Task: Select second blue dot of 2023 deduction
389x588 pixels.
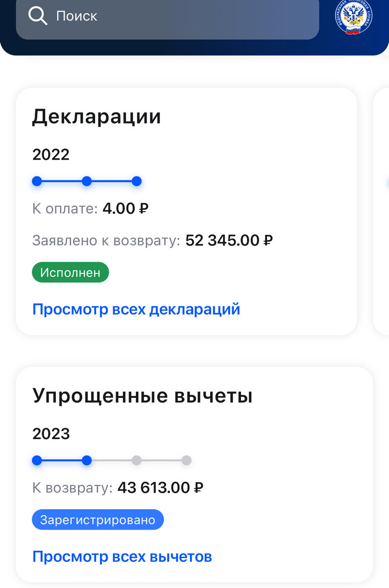Action: point(87,461)
